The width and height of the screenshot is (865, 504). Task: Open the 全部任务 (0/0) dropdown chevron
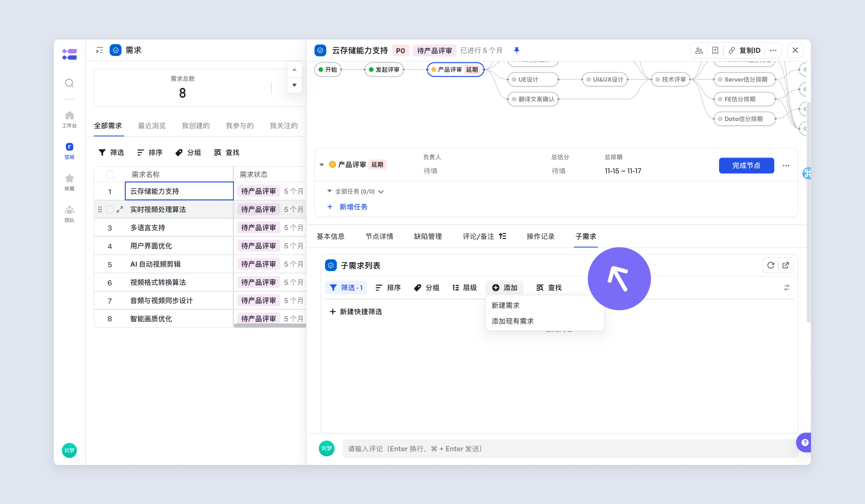click(381, 192)
